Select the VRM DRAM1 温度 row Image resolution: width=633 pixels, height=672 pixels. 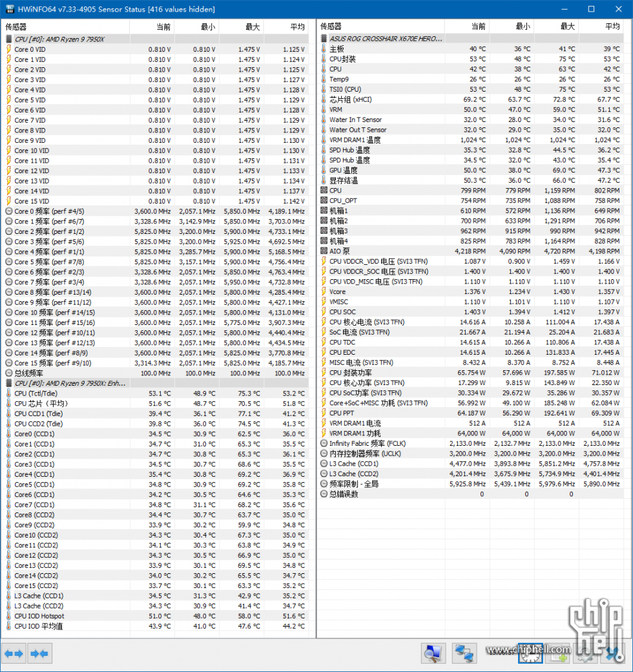tap(470, 140)
